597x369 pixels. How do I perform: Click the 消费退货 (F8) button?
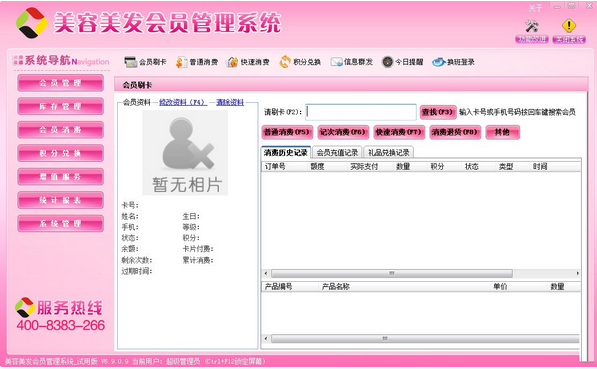(x=455, y=132)
